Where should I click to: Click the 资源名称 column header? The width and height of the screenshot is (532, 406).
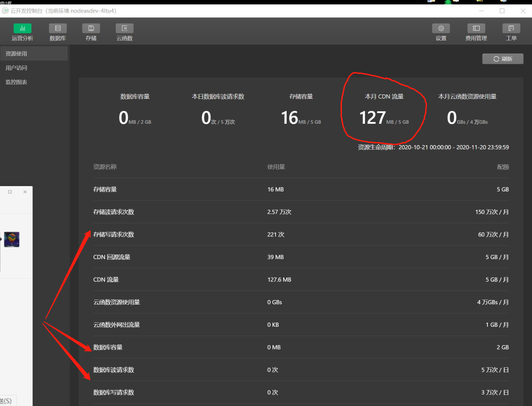(105, 167)
